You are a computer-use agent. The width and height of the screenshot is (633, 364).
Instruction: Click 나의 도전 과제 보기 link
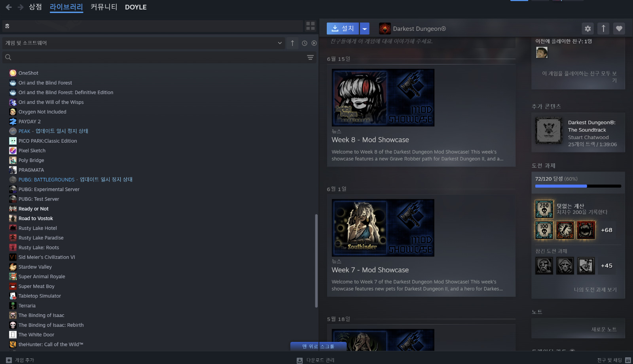[595, 289]
